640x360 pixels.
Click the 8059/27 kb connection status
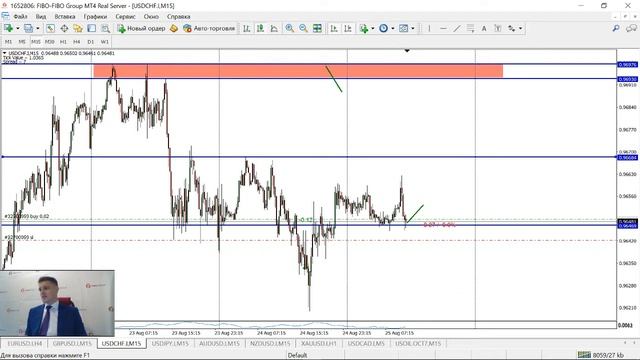click(600, 355)
